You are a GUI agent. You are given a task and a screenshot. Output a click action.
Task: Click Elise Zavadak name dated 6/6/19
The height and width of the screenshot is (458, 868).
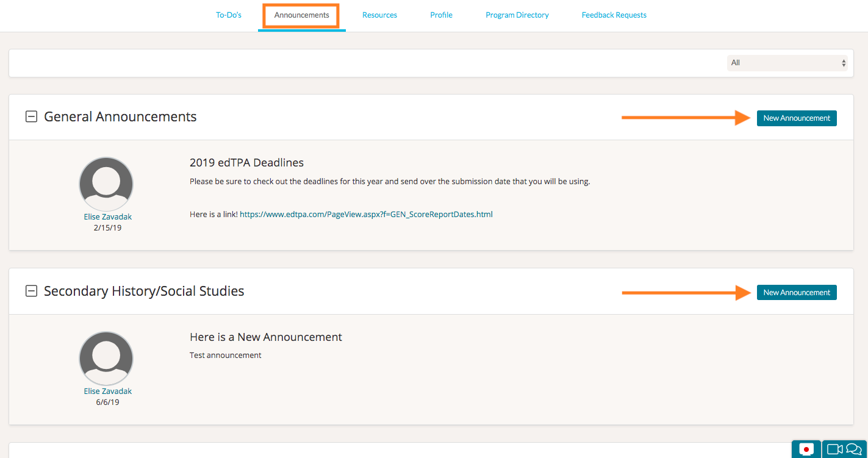click(107, 392)
